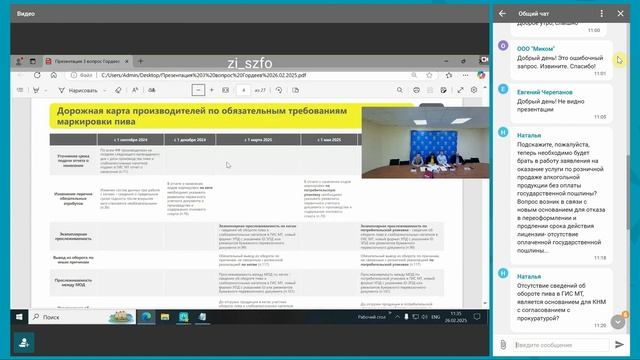Refresh the page in shared Edge browser
Screen dimensions: 640x360
click(x=37, y=75)
